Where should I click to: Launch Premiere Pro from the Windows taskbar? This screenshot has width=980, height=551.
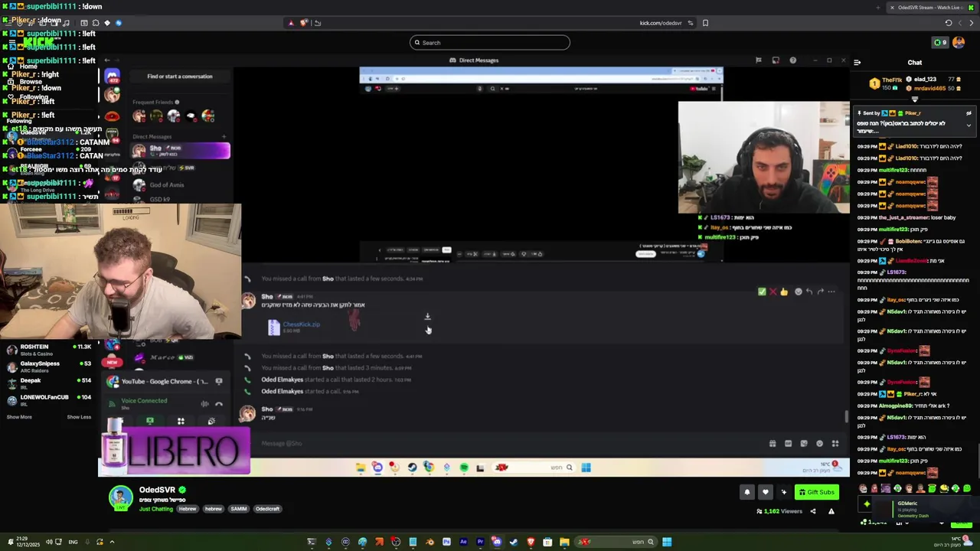pyautogui.click(x=480, y=542)
